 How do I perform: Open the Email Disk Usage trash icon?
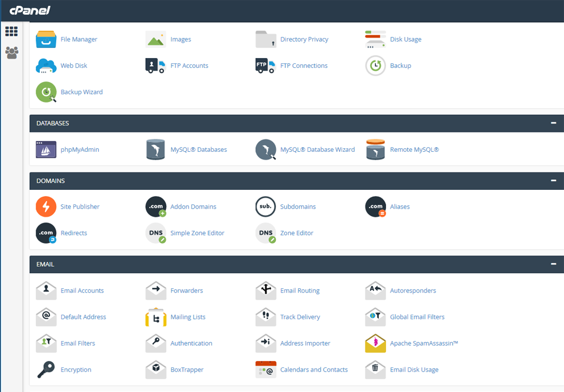pos(375,370)
